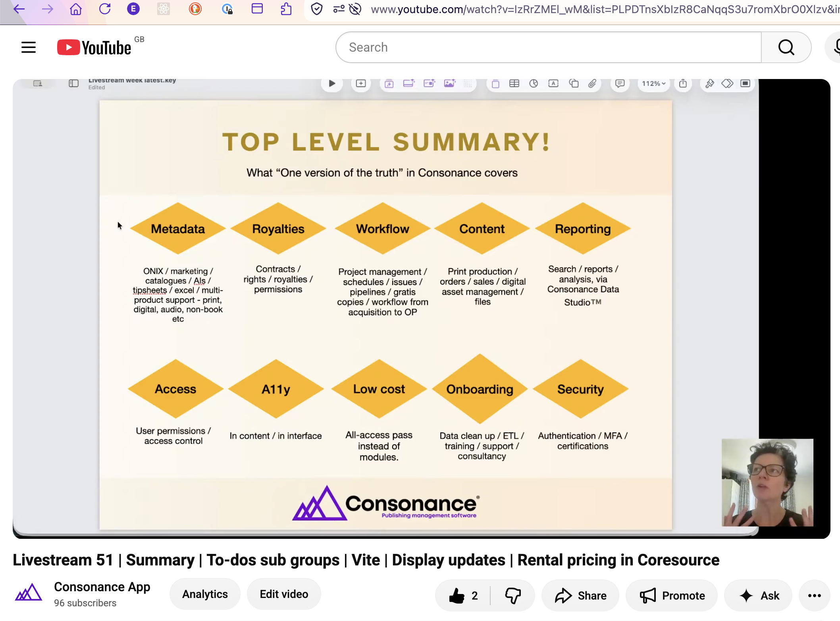Open the DuckDuckGo extension icon

tap(195, 9)
